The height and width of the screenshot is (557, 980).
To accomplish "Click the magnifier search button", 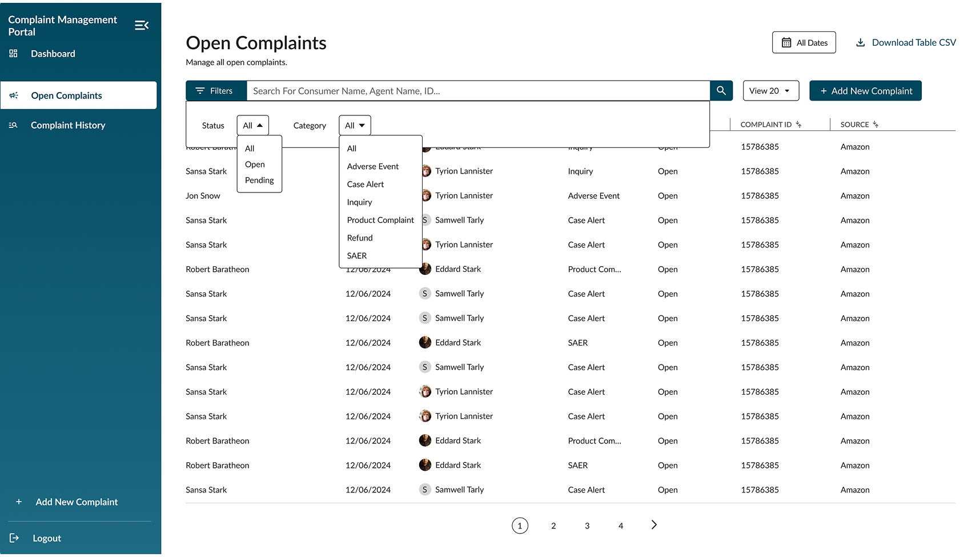I will pyautogui.click(x=721, y=91).
